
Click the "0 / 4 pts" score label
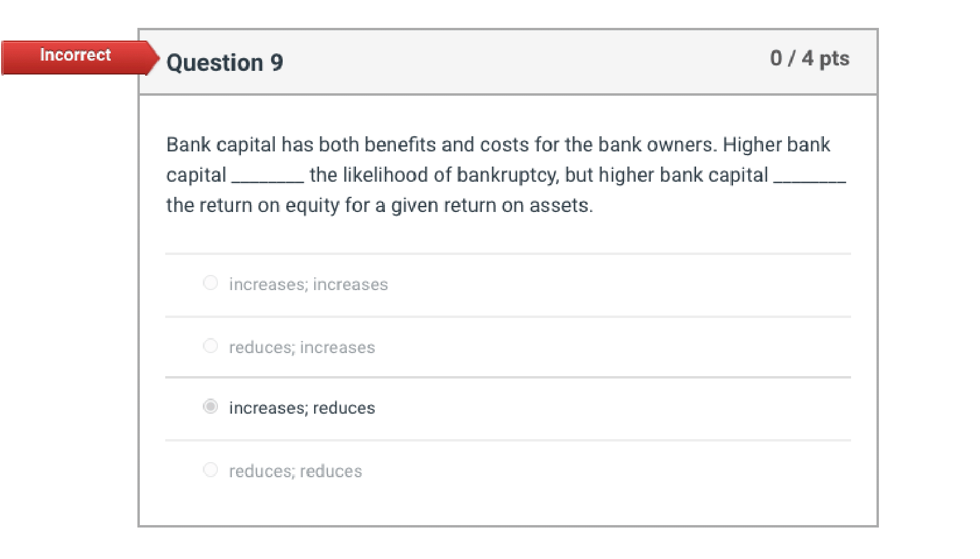(x=810, y=59)
